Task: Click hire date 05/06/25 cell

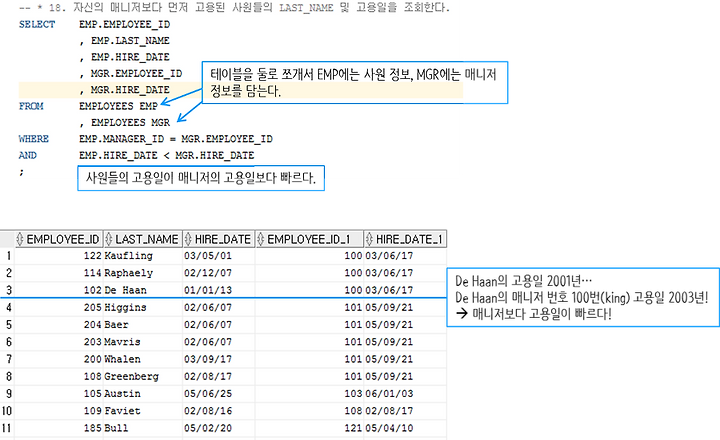Action: pyautogui.click(x=219, y=394)
